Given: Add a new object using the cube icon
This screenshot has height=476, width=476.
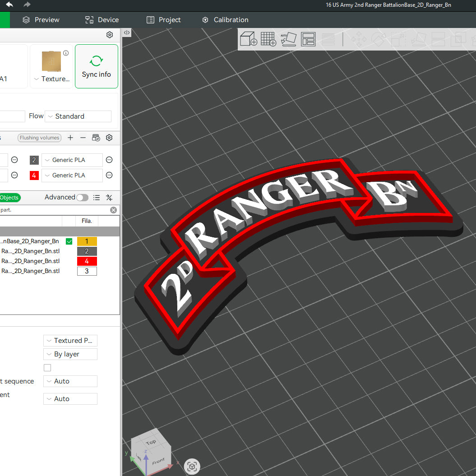Looking at the screenshot, I should 248,39.
